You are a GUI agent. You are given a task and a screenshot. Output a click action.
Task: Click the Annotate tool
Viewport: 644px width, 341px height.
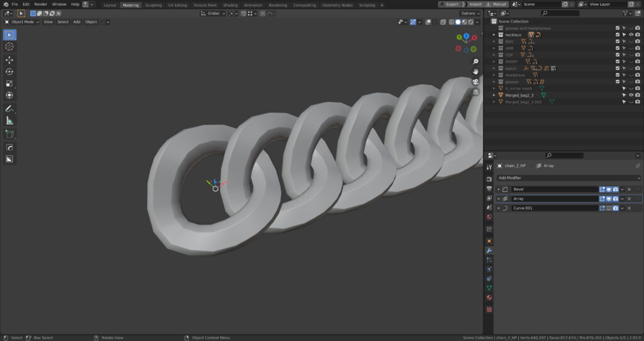tap(9, 108)
